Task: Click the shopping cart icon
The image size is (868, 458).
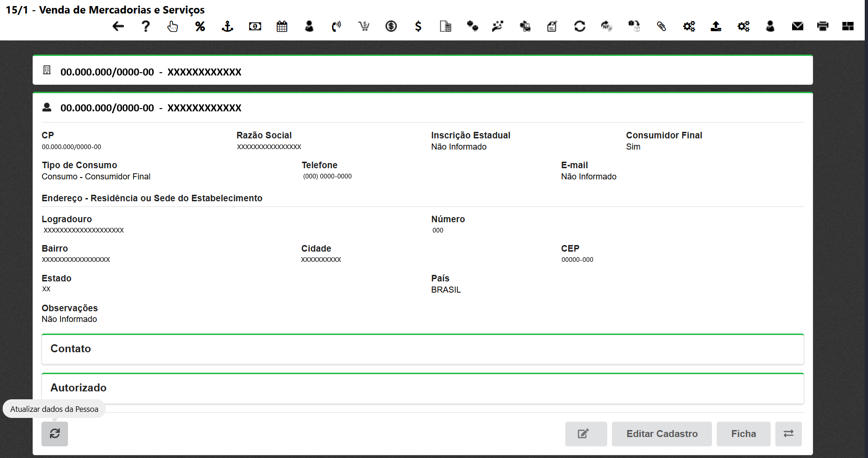Action: click(x=364, y=27)
